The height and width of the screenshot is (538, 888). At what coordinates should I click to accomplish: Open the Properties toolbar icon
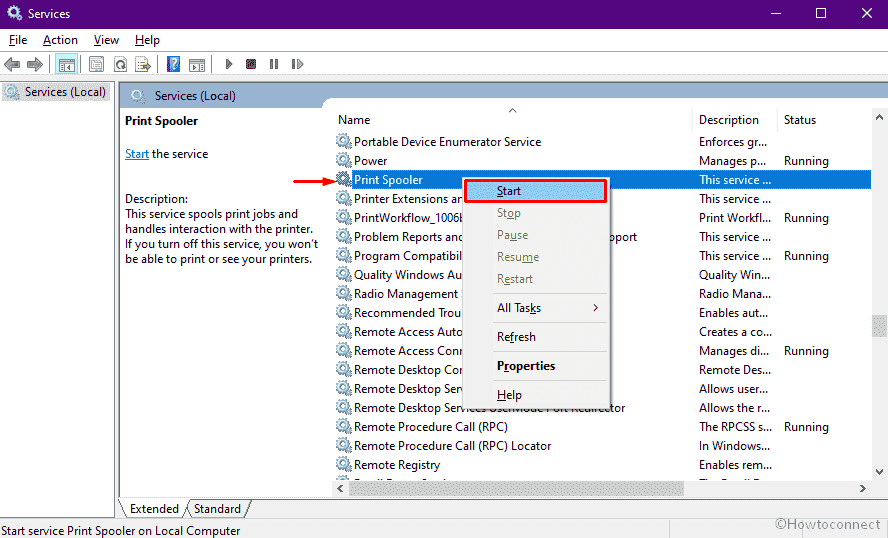coord(96,65)
